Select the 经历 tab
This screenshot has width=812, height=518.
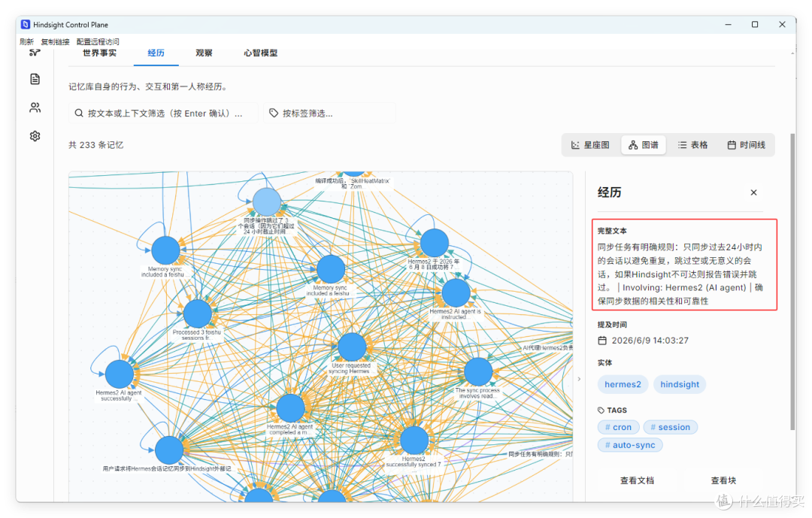point(156,53)
